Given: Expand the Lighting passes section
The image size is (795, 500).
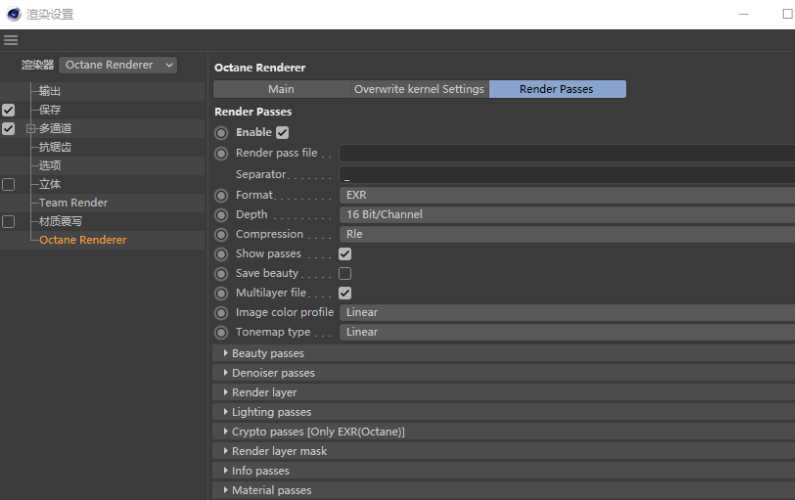Looking at the screenshot, I should (x=271, y=412).
